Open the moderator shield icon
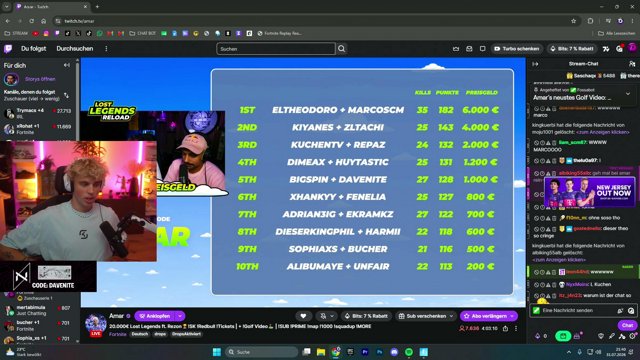This screenshot has height=360, width=640. (601, 336)
